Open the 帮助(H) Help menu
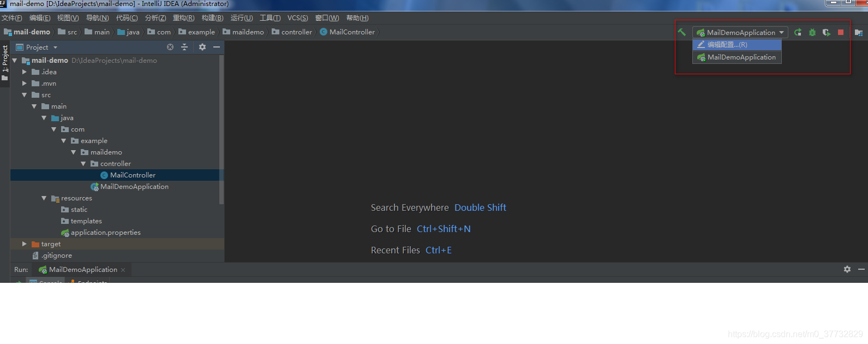 pos(357,18)
